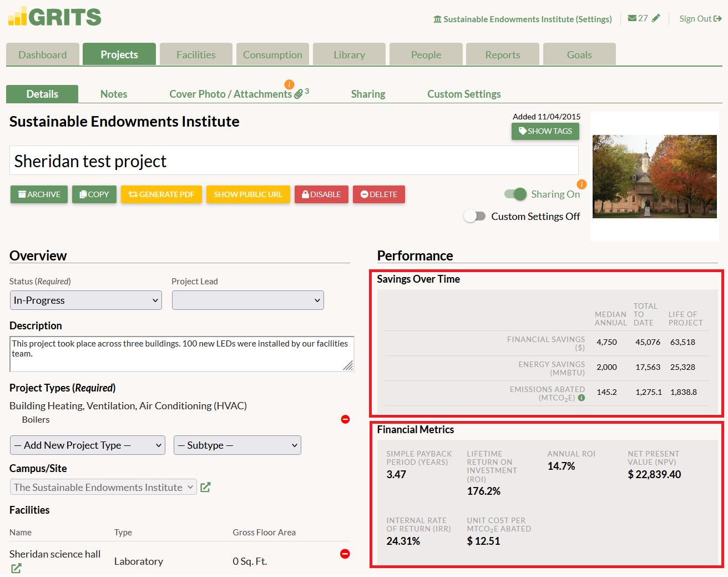
Task: Switch to the Consumption tab
Action: pos(272,54)
